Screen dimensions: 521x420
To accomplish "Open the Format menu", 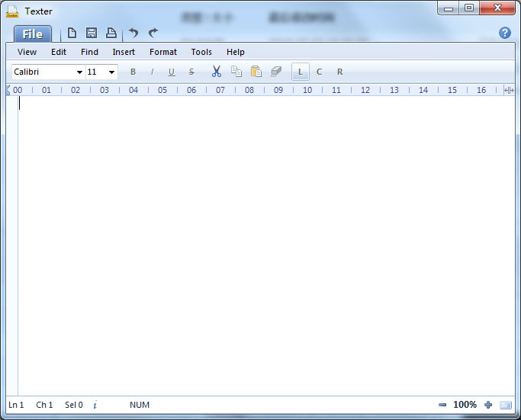I will [163, 52].
